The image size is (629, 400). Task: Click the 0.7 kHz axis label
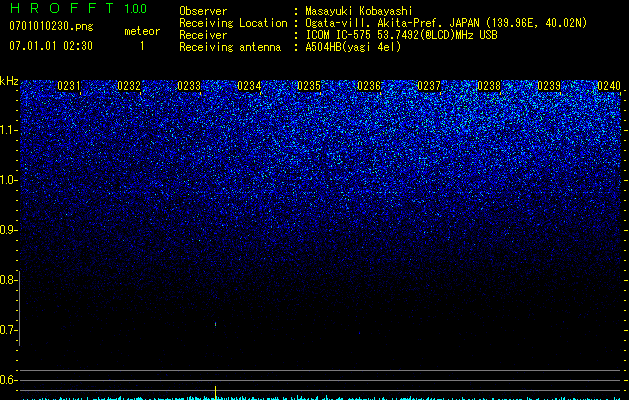click(x=8, y=330)
